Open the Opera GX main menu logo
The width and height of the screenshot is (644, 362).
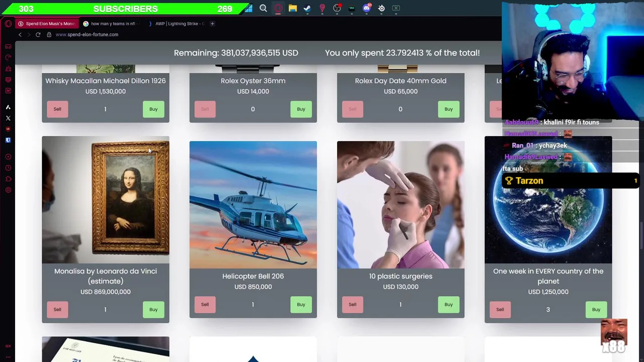pos(8,24)
